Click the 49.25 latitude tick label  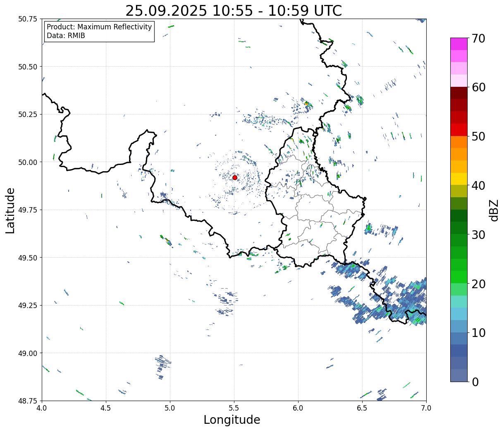coord(28,306)
